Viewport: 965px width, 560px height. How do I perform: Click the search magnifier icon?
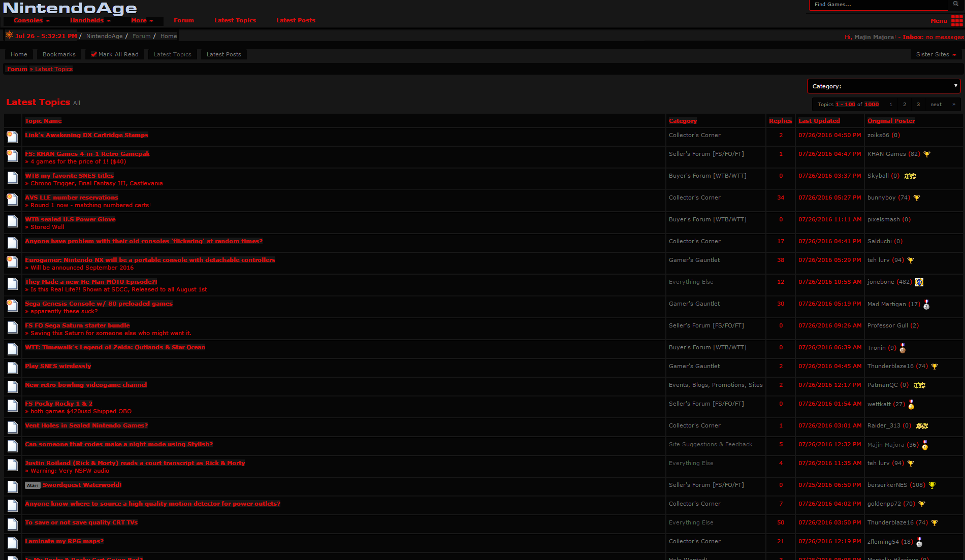957,4
